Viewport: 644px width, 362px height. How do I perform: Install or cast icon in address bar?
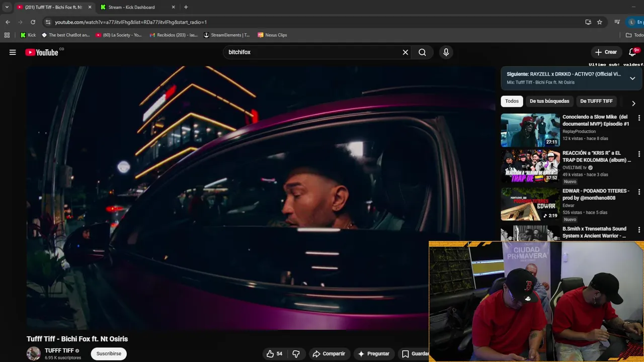pos(588,22)
